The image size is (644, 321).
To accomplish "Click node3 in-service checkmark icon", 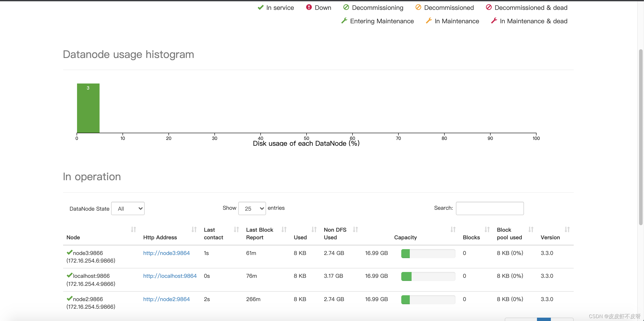I will (69, 253).
